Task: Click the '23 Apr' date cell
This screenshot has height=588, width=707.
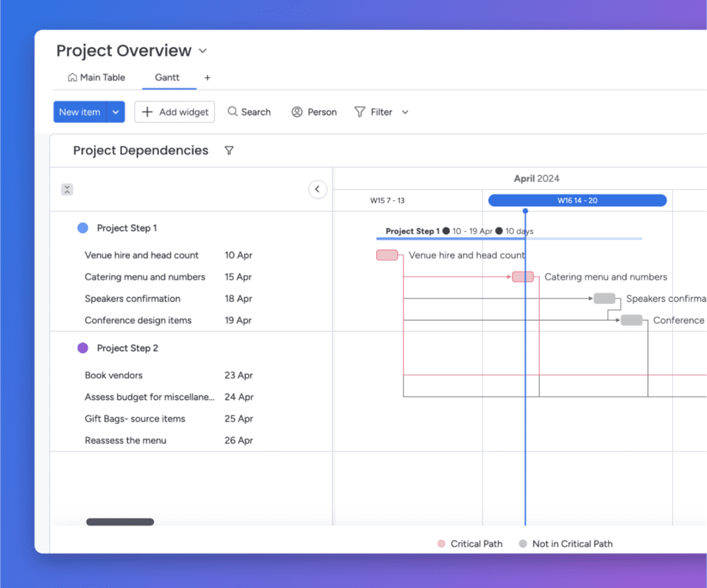Action: [239, 375]
